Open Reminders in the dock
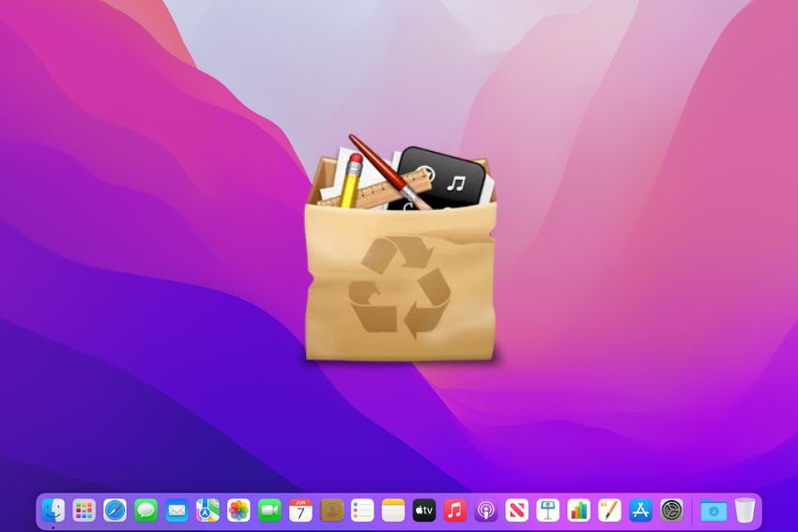798x532 pixels. (x=362, y=510)
